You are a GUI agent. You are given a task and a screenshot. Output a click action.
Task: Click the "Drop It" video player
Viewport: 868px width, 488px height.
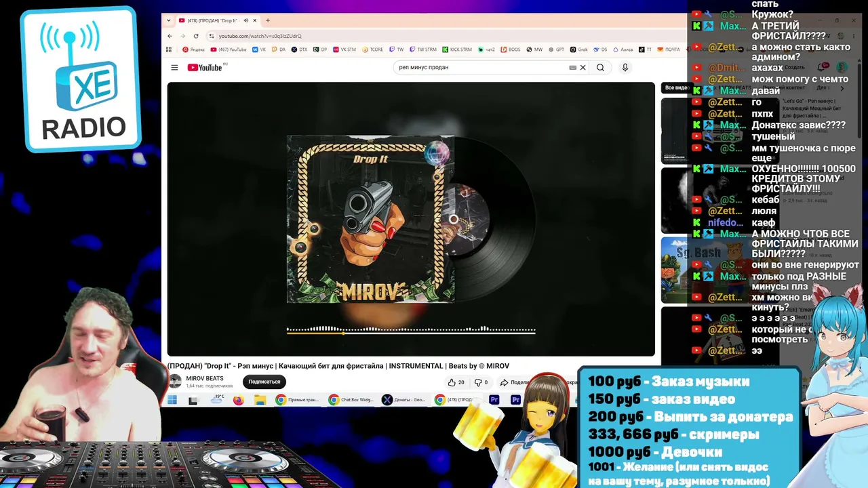411,219
